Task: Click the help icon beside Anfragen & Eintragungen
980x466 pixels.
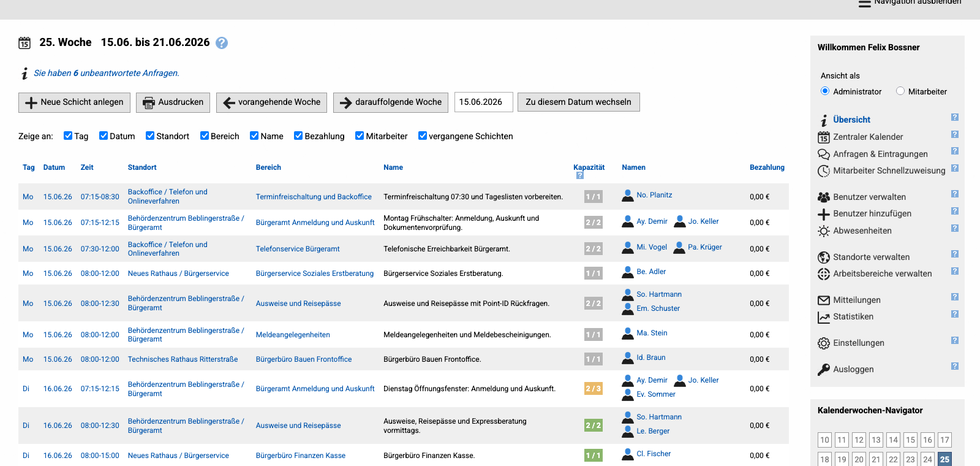Action: point(954,151)
